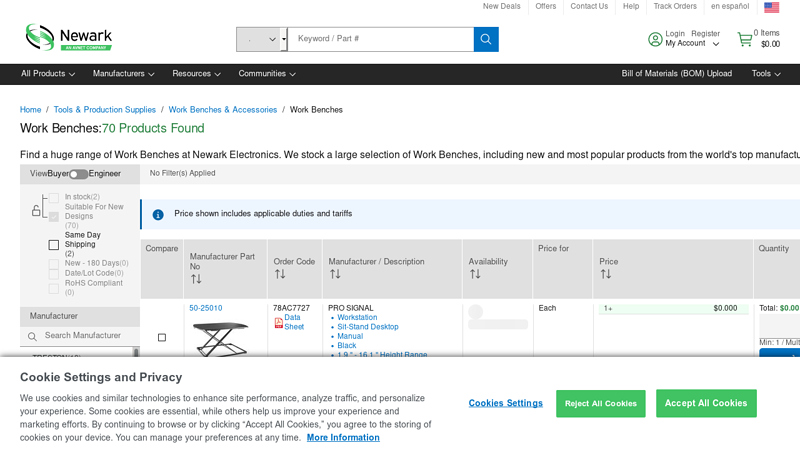The width and height of the screenshot is (800, 450).
Task: Click order code 78AC7727
Action: 291,308
